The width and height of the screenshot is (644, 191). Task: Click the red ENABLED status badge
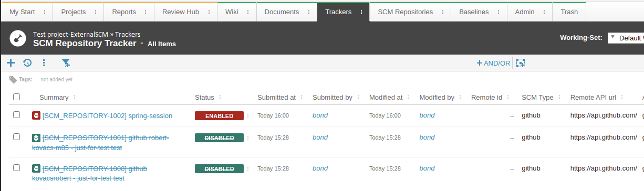[219, 116]
